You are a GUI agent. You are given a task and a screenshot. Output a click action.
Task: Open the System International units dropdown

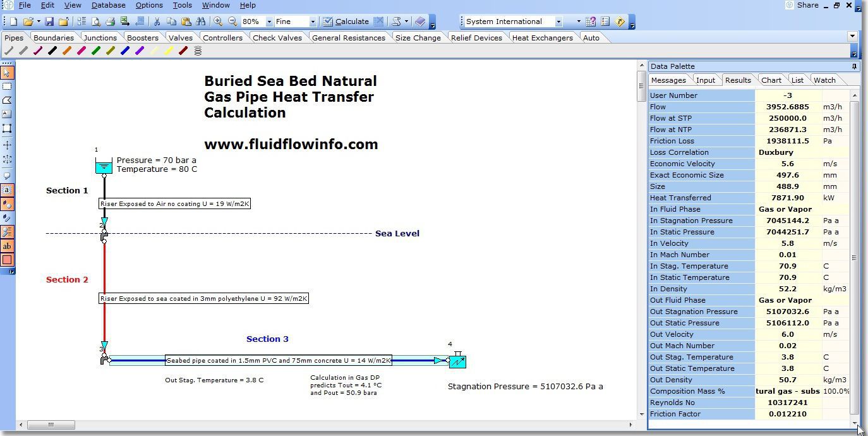point(559,21)
